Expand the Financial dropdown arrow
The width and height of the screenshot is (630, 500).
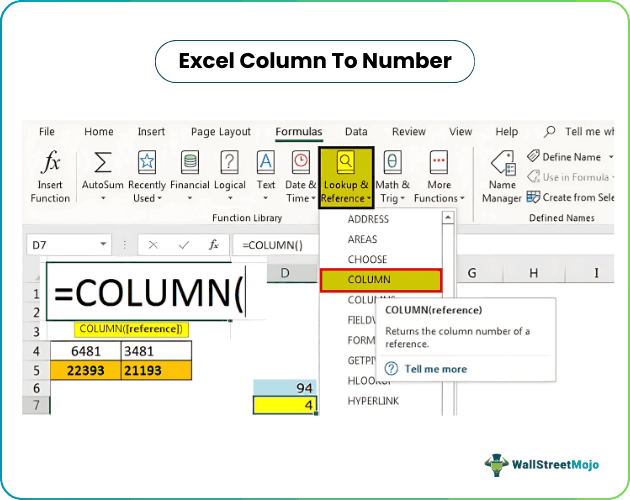click(x=190, y=198)
